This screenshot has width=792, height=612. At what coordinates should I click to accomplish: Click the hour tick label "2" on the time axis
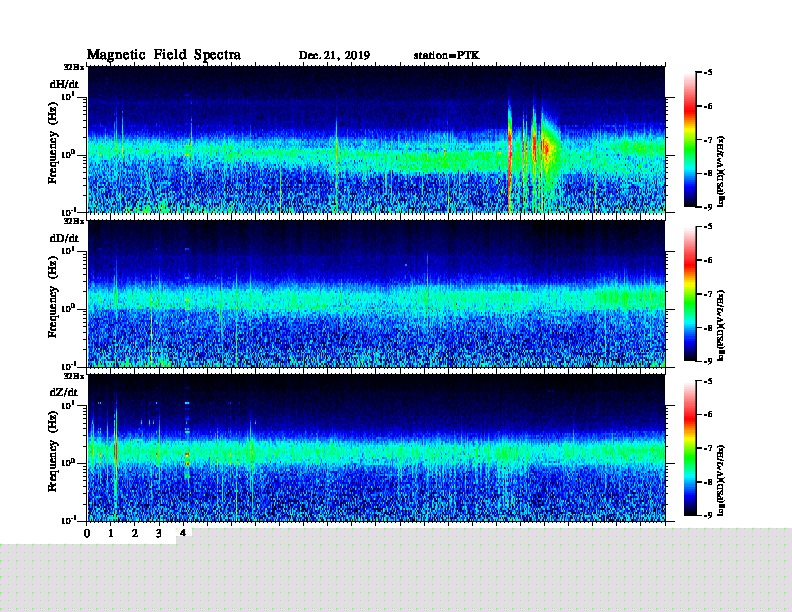pos(135,533)
